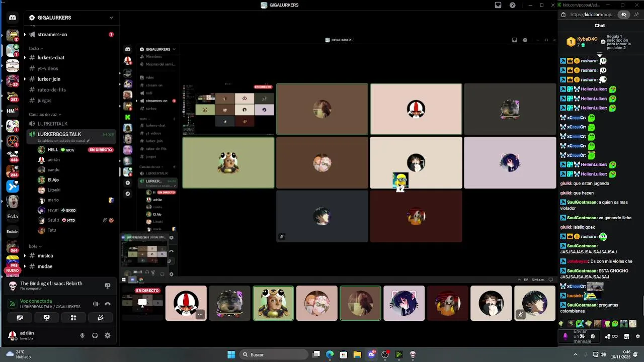Launch Microsoft Edge from the taskbar
This screenshot has width=644, height=362.
point(330,354)
